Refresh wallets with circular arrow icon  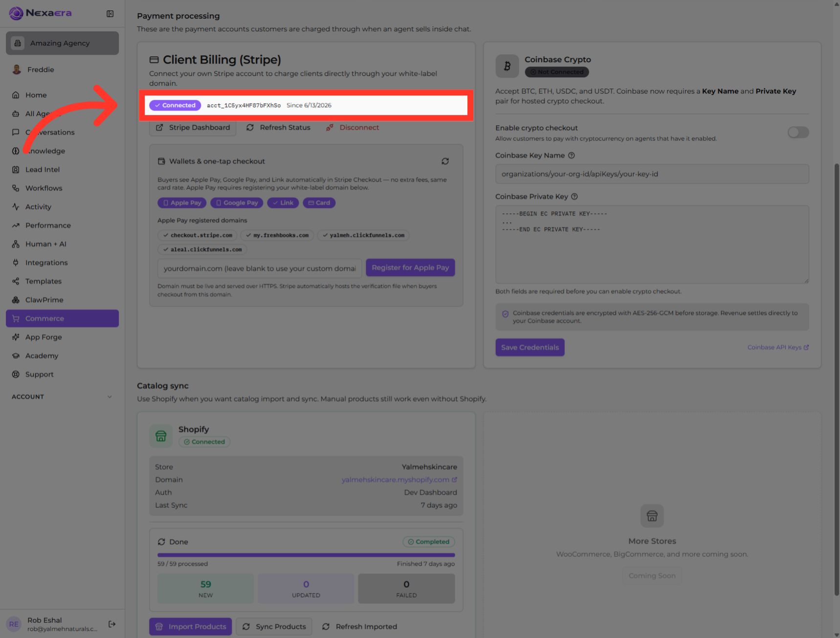(445, 161)
